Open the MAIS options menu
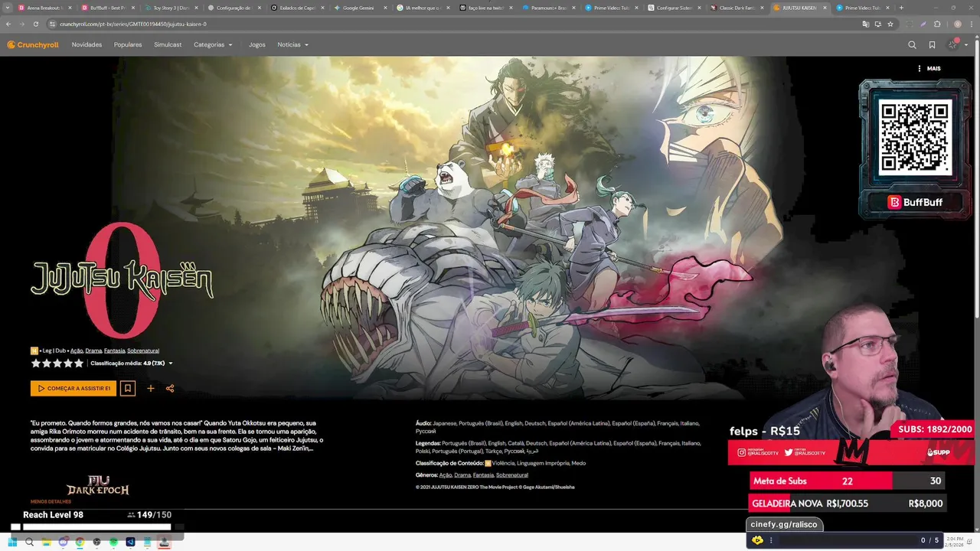The image size is (980, 551). tap(929, 68)
